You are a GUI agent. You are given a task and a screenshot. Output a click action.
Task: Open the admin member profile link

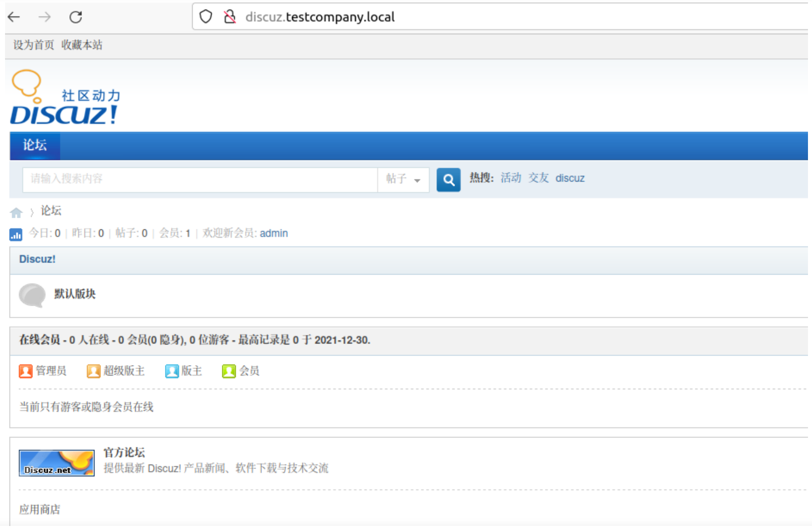pyautogui.click(x=274, y=233)
